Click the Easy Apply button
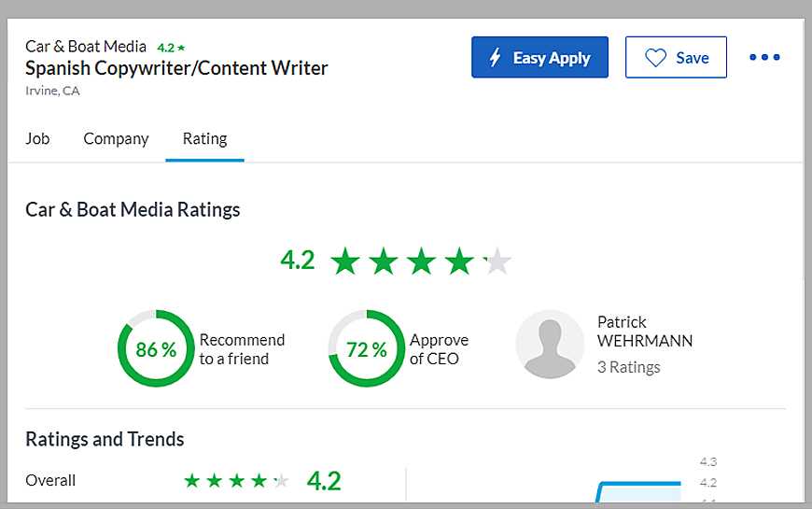This screenshot has height=509, width=812. [539, 58]
